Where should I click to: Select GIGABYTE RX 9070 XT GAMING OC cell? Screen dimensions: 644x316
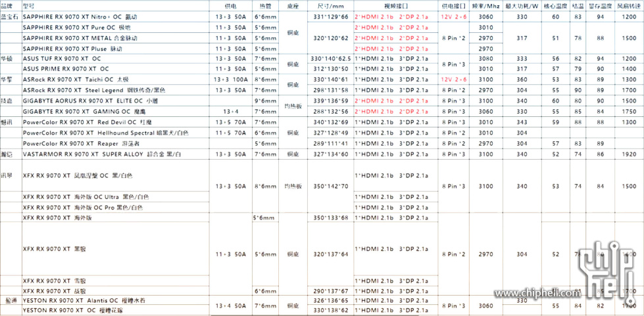(x=115, y=111)
